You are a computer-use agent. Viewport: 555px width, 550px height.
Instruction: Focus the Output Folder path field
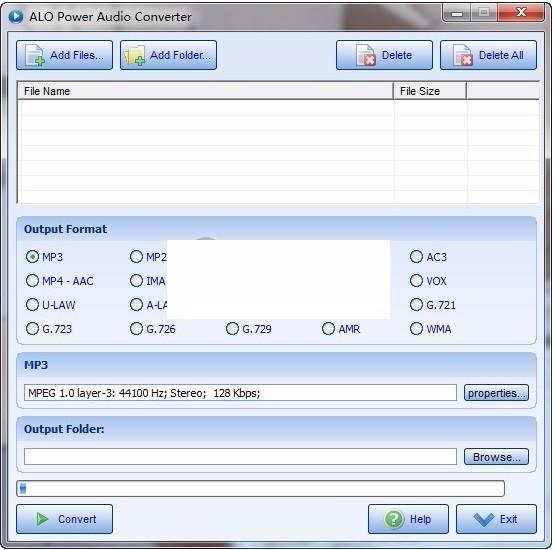coord(240,457)
